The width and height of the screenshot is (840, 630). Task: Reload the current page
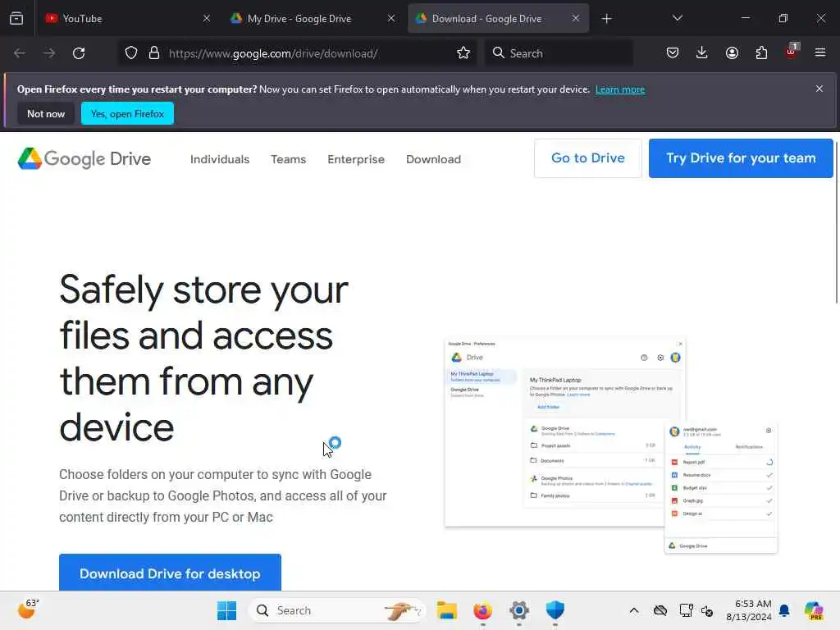tap(79, 53)
